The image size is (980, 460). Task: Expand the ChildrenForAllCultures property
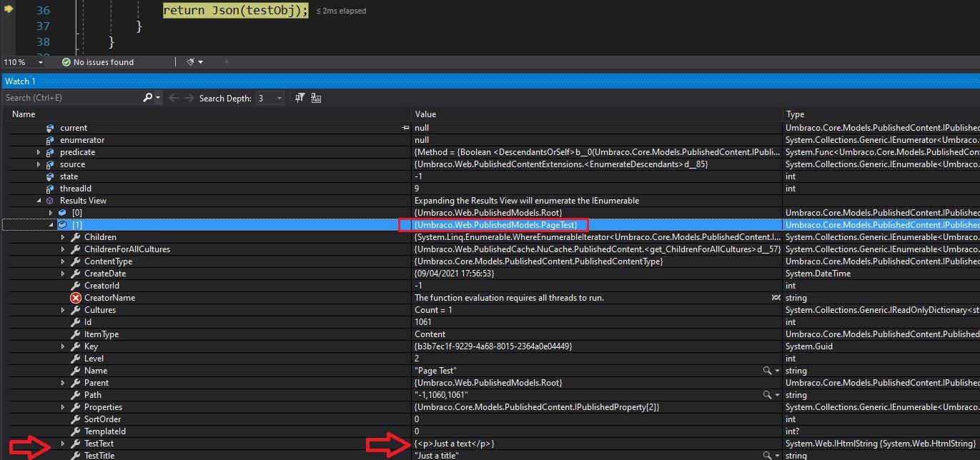click(63, 249)
